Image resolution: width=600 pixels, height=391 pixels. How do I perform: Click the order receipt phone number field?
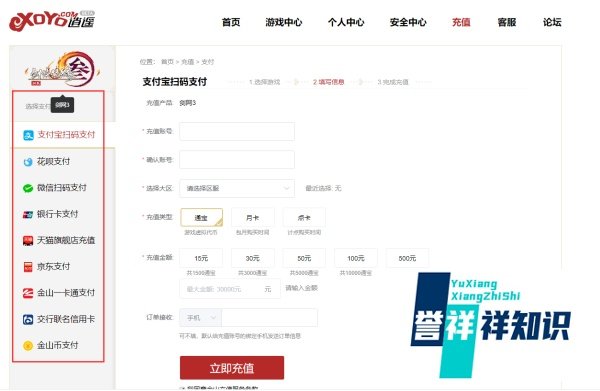(269, 318)
